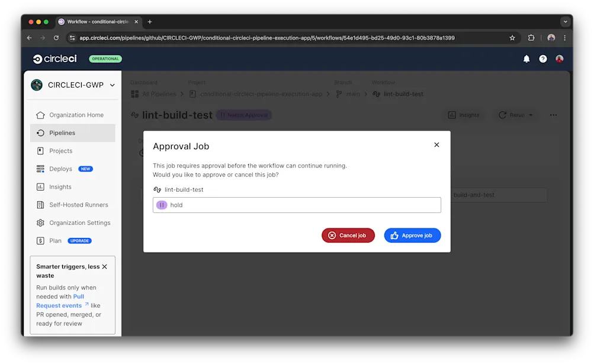
Task: Dismiss the Smarter triggers promo card
Action: (x=105, y=267)
